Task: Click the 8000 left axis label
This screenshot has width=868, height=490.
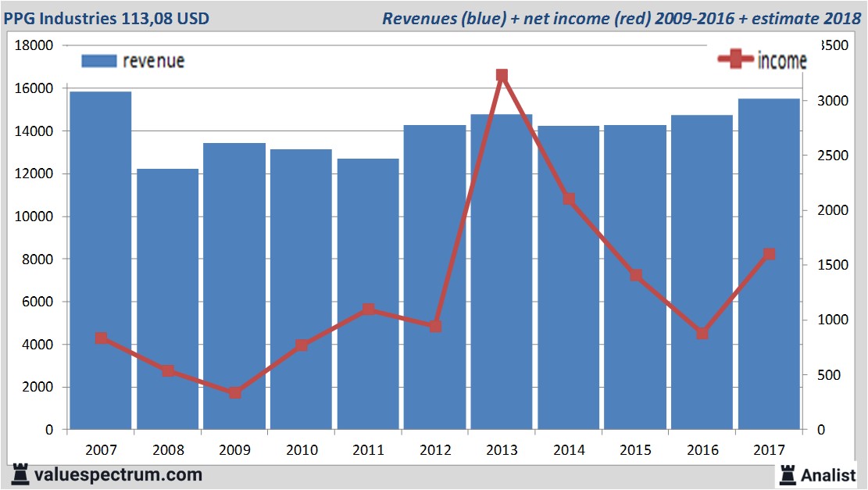Action: (x=38, y=259)
